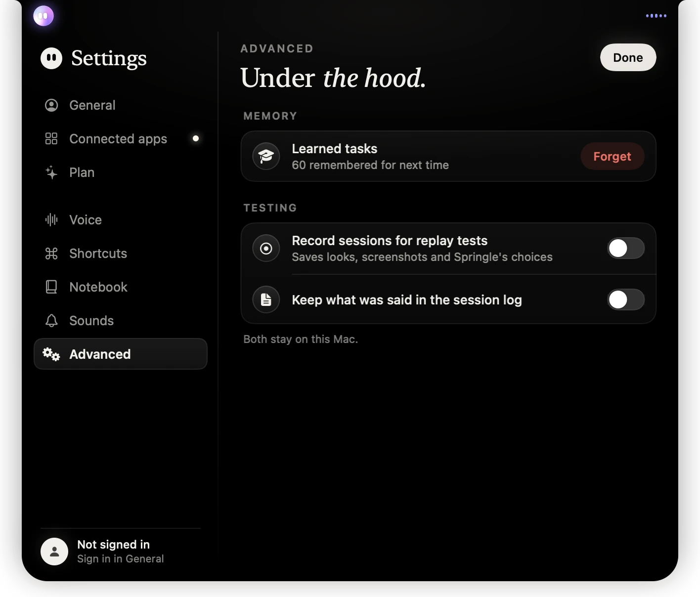Click the "Both stay on this Mac." note
700x597 pixels.
tap(301, 339)
